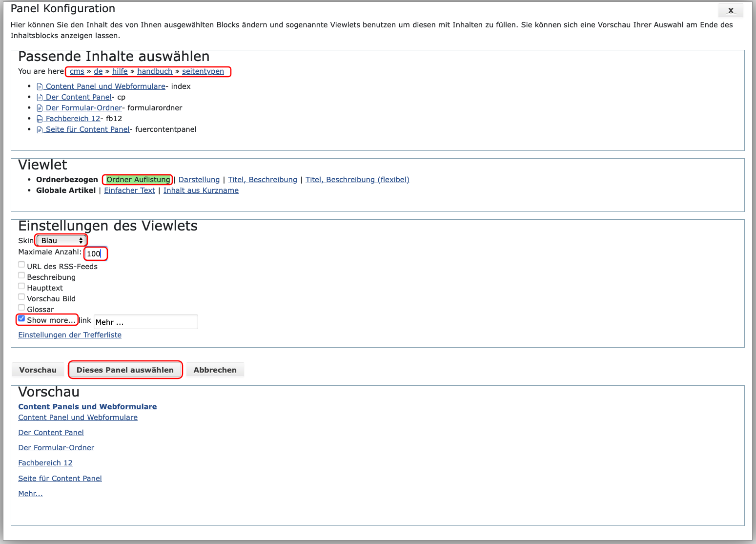Navigate to cms in the breadcrumb
This screenshot has width=756, height=544.
point(77,71)
